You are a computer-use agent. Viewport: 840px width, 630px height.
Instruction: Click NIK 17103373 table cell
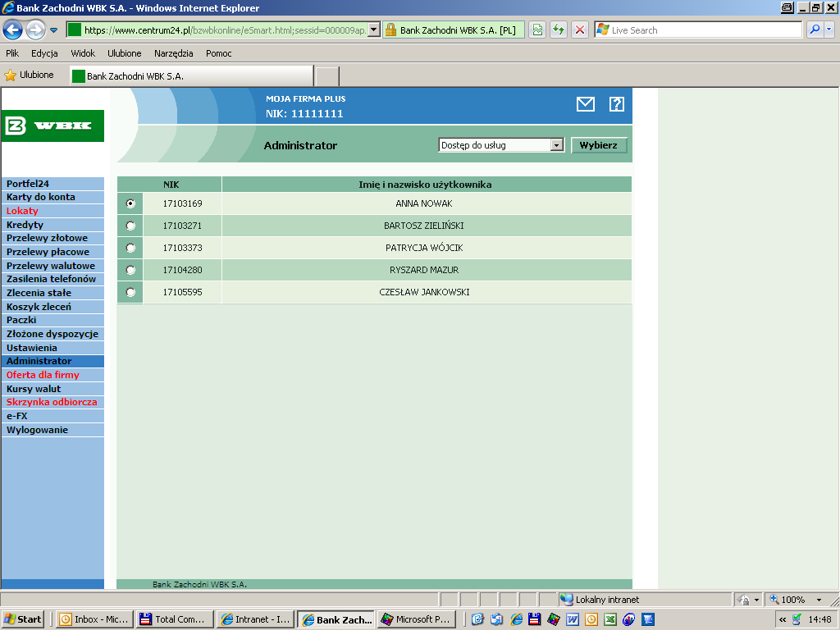[x=182, y=248]
